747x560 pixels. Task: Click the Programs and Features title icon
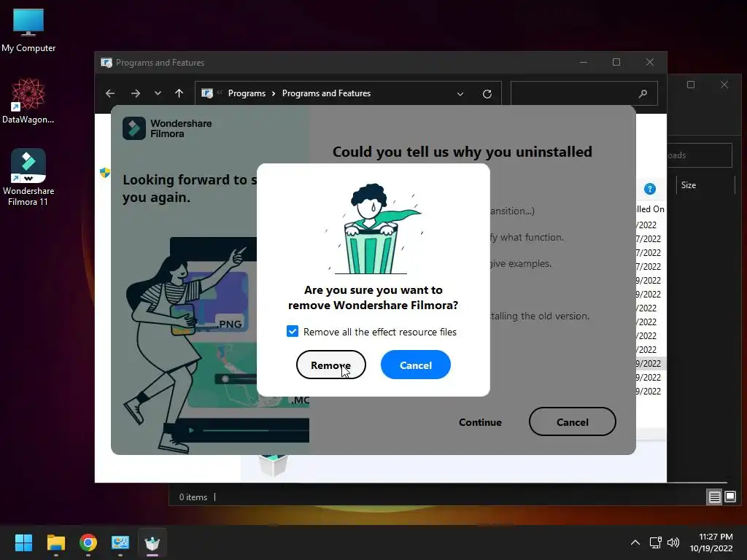click(107, 63)
